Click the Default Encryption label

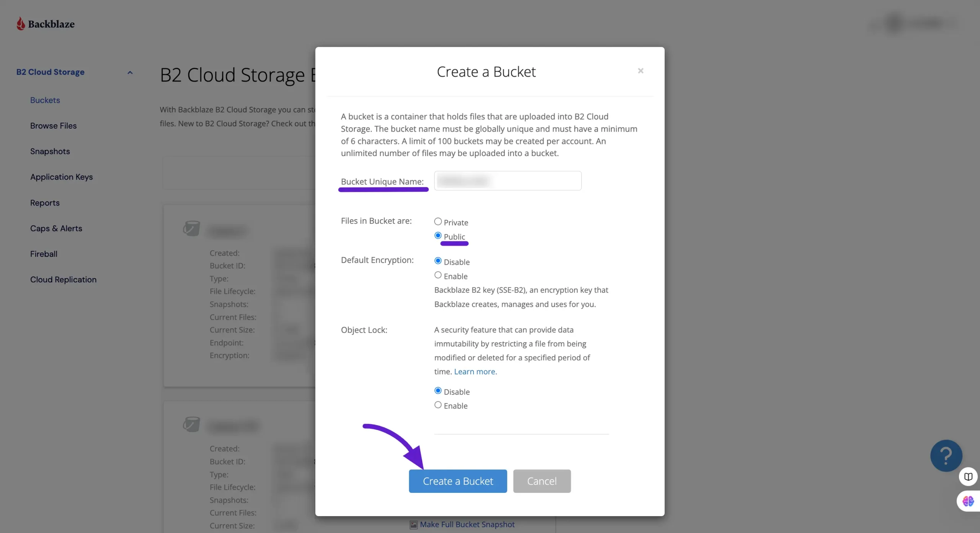377,260
